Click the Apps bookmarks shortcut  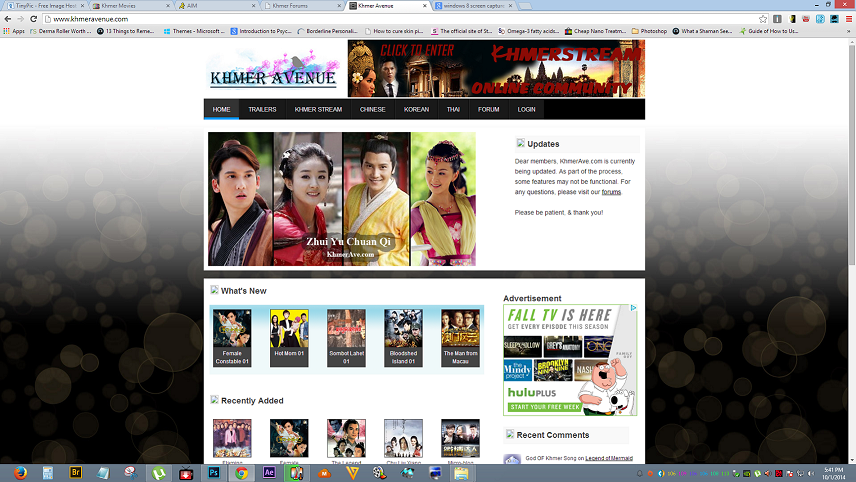pyautogui.click(x=14, y=31)
